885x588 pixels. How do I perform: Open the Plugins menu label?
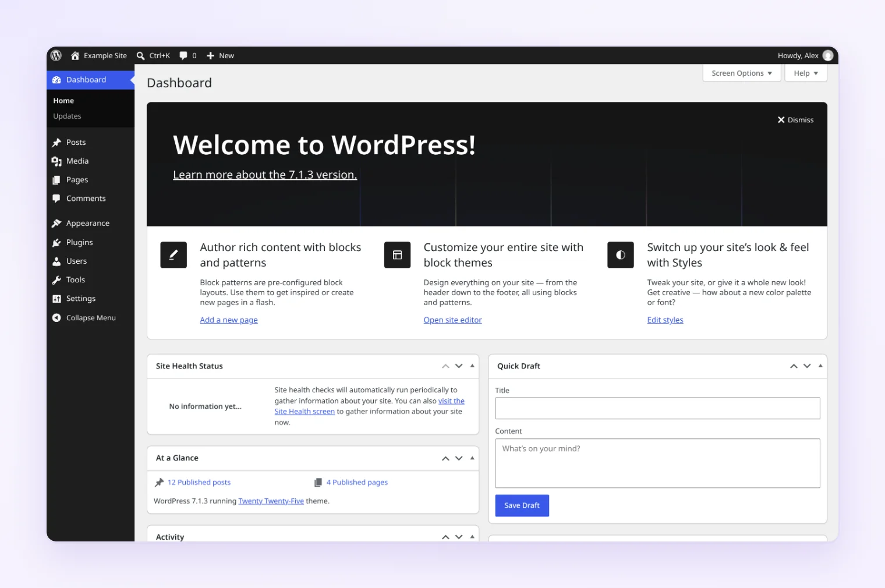click(x=80, y=243)
